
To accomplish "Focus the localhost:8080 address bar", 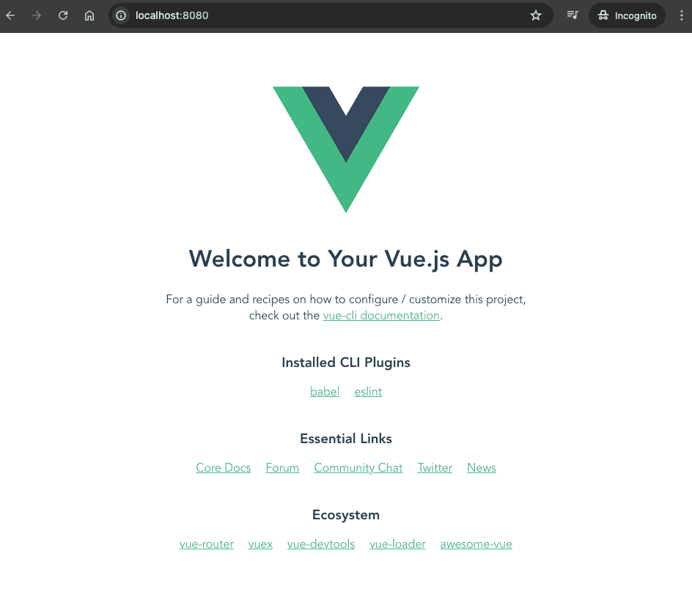I will pos(327,15).
